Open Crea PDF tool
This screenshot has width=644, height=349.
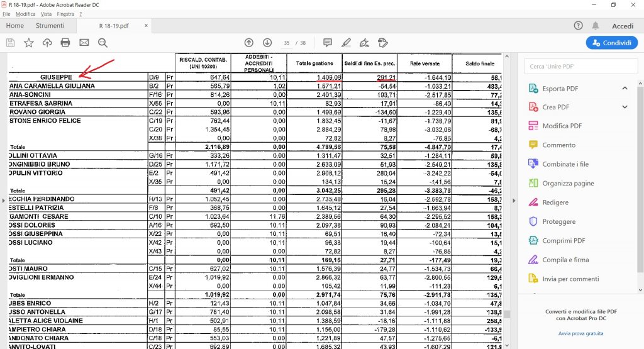coord(556,107)
